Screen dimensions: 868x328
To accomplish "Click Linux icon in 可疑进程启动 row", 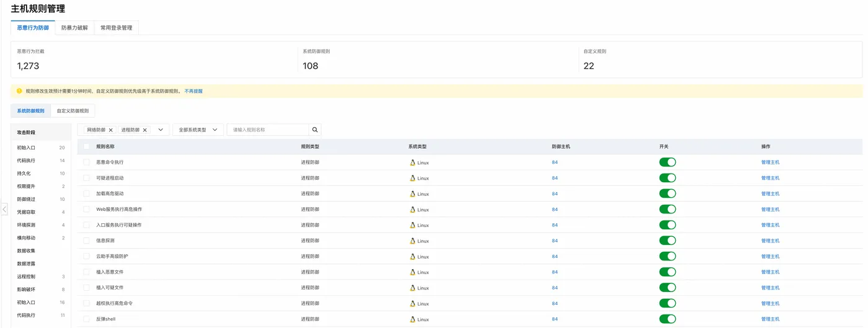I will [412, 178].
